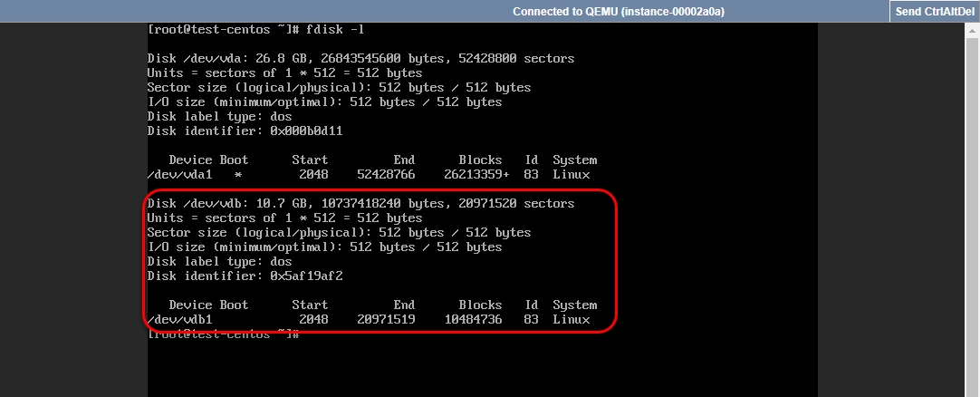Click the /dev/vda1 partition row
The image size is (980, 397).
[x=369, y=174]
